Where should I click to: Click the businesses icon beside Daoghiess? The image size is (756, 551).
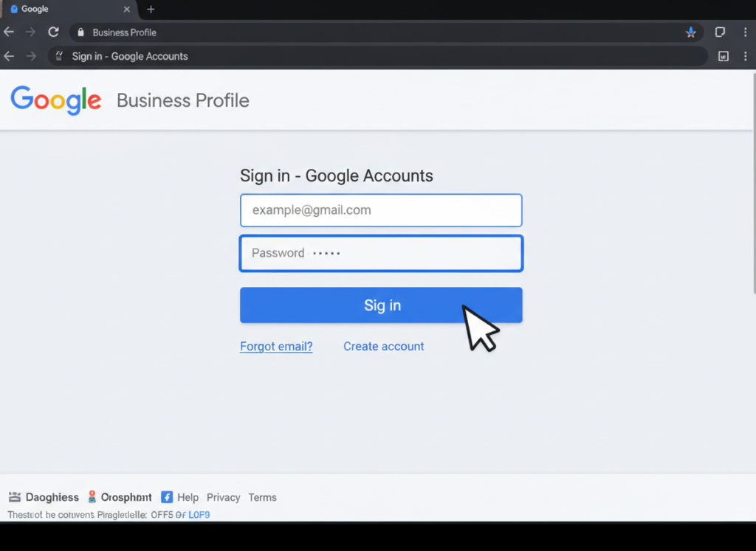click(13, 497)
